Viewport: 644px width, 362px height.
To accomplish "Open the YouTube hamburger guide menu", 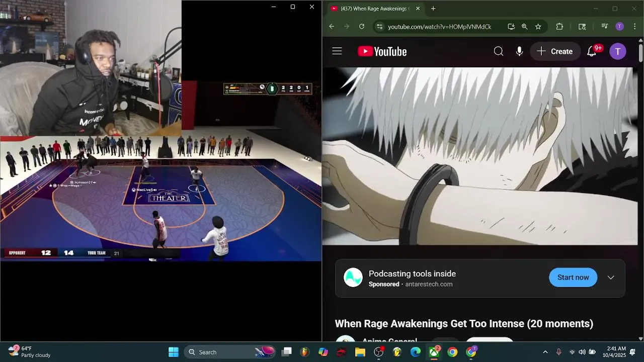I will [x=337, y=51].
